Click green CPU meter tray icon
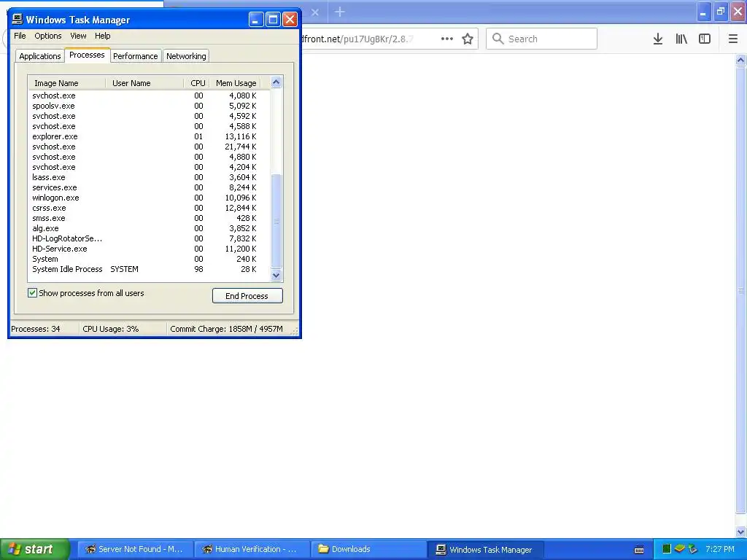Screen dimensions: 747x560 point(667,549)
